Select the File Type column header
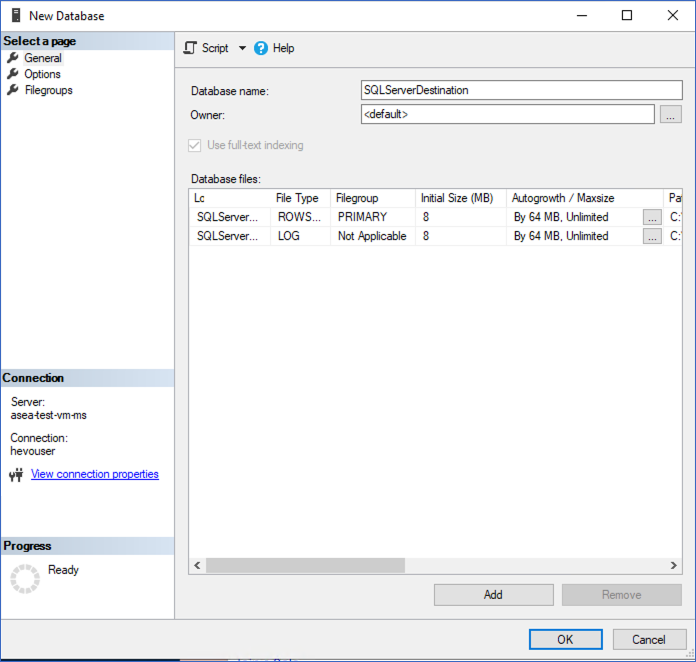 (x=300, y=198)
